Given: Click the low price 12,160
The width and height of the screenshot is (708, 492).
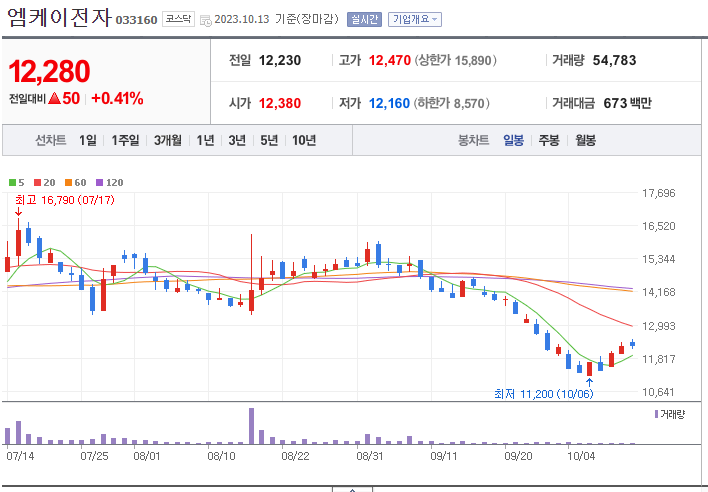Looking at the screenshot, I should tap(389, 103).
